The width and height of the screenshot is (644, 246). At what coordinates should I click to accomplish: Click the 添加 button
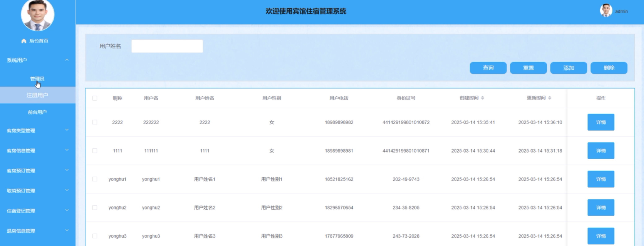pyautogui.click(x=569, y=68)
